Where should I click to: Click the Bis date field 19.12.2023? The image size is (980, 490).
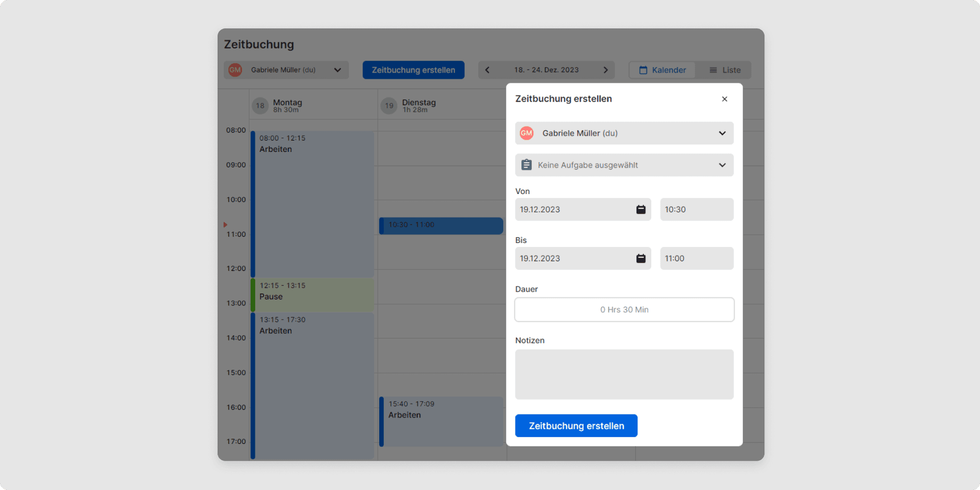[583, 258]
